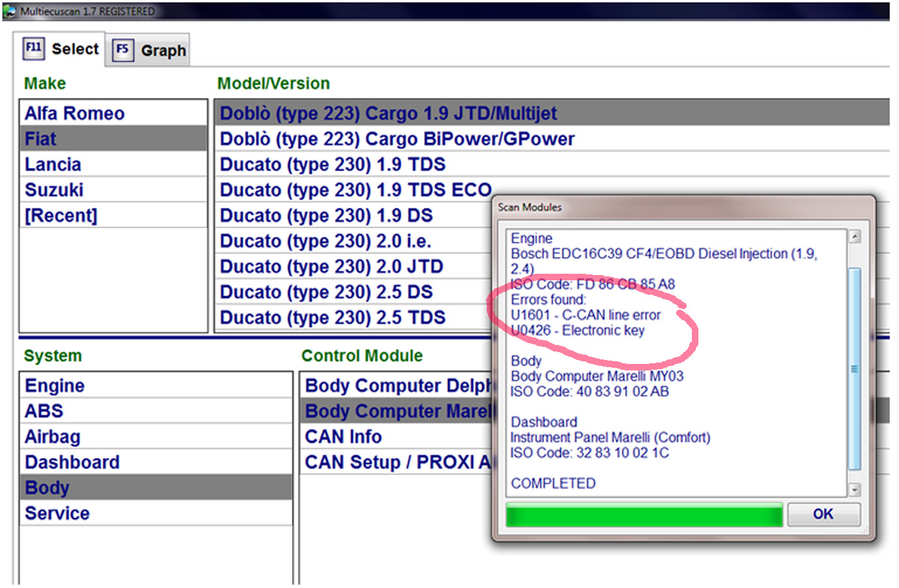The image size is (899, 588).
Task: Click Body Computer Marelli MY03 result line
Action: point(597,376)
